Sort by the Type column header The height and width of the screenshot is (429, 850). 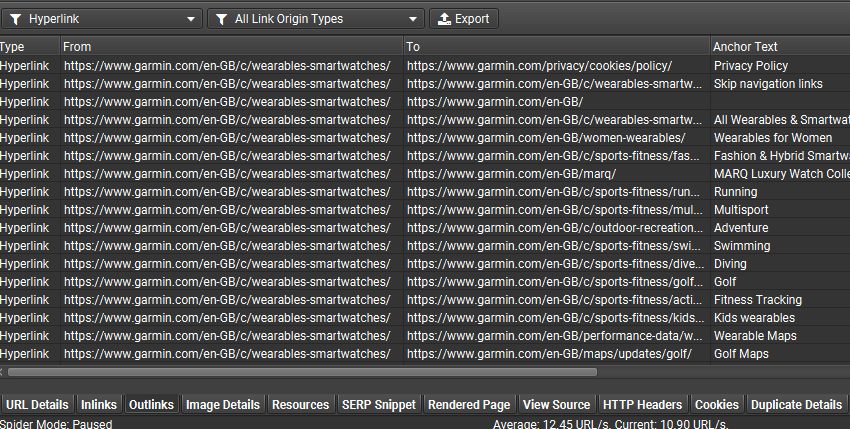tap(29, 47)
